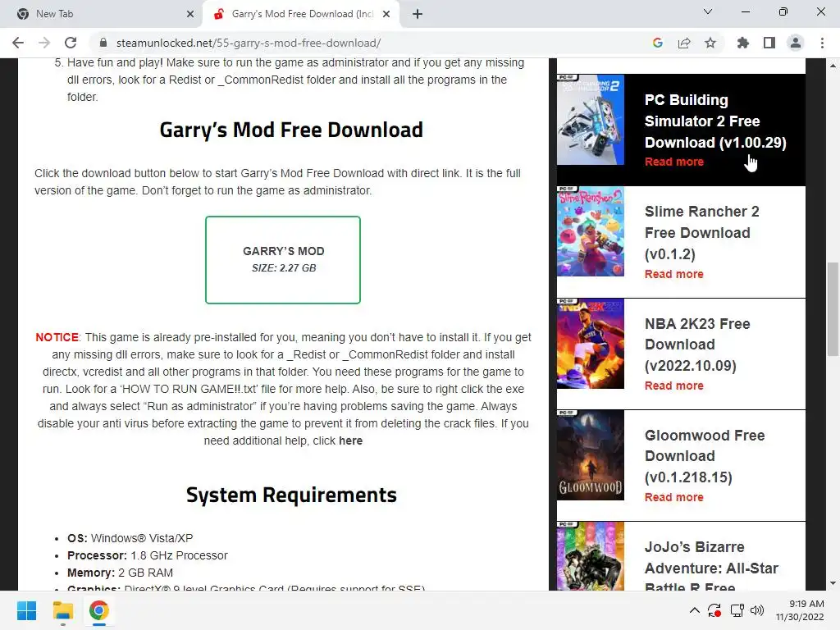Open the Chrome profile menu
840x630 pixels.
796,43
